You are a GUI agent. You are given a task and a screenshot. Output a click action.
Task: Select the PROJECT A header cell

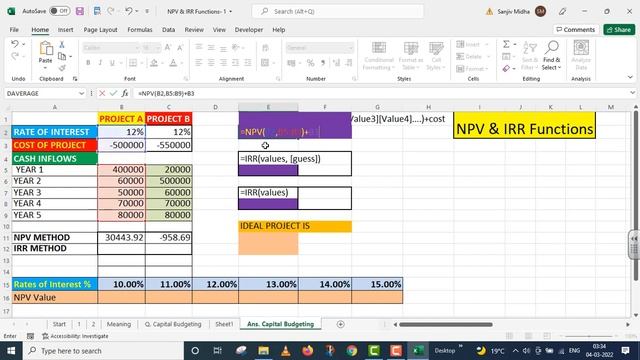tap(121, 119)
